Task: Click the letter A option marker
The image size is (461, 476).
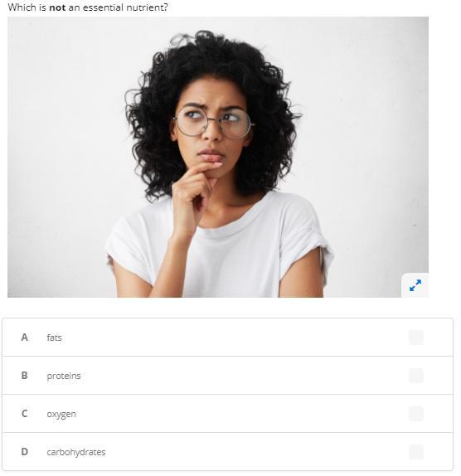Action: pos(24,338)
